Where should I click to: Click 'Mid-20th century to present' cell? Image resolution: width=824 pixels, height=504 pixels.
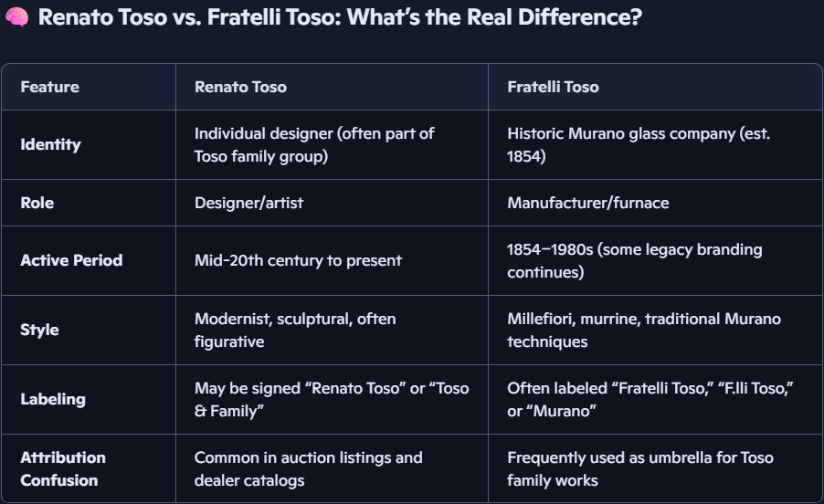(298, 260)
